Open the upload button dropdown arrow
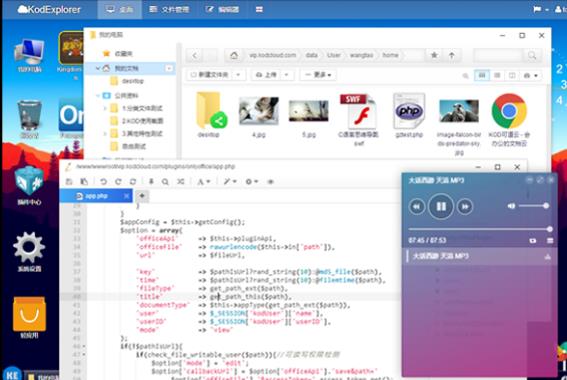 coord(286,75)
